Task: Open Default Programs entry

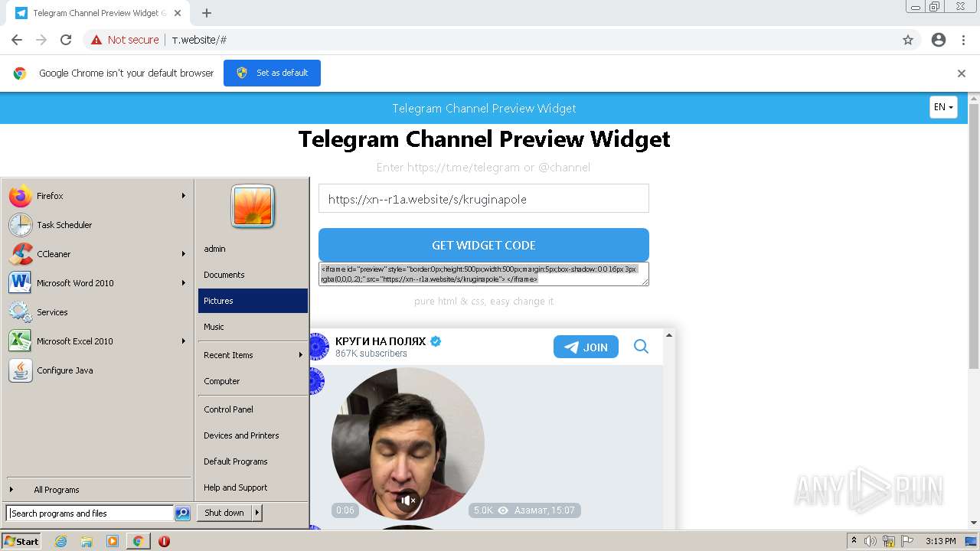Action: pyautogui.click(x=253, y=461)
